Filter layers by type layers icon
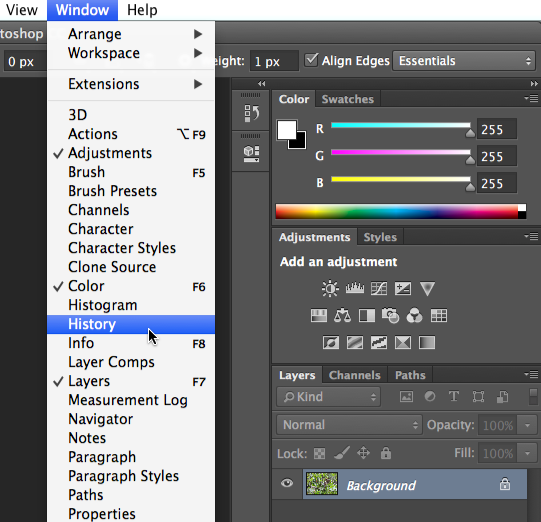541x522 pixels. pyautogui.click(x=454, y=397)
